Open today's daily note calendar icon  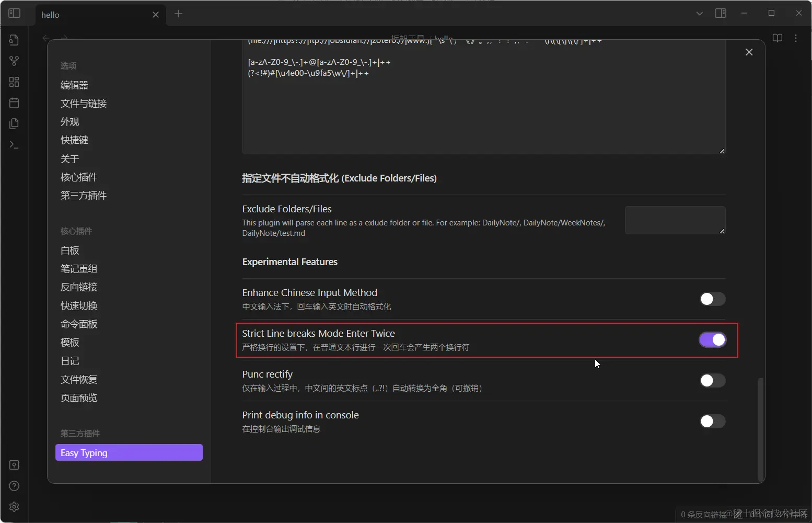(14, 103)
